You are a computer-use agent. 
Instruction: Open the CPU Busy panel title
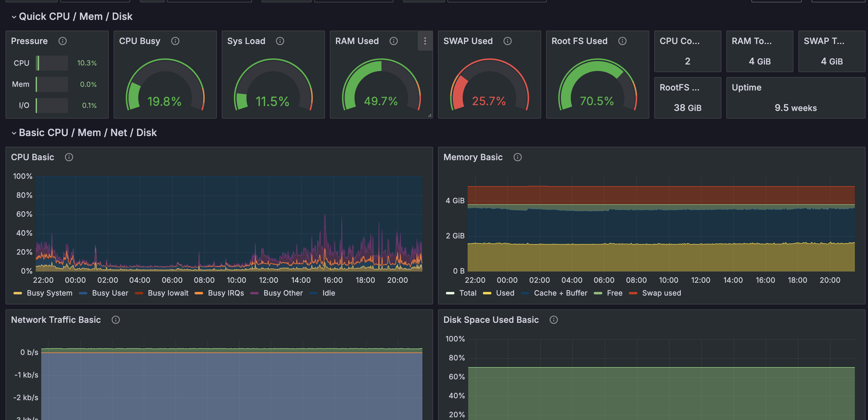click(140, 41)
